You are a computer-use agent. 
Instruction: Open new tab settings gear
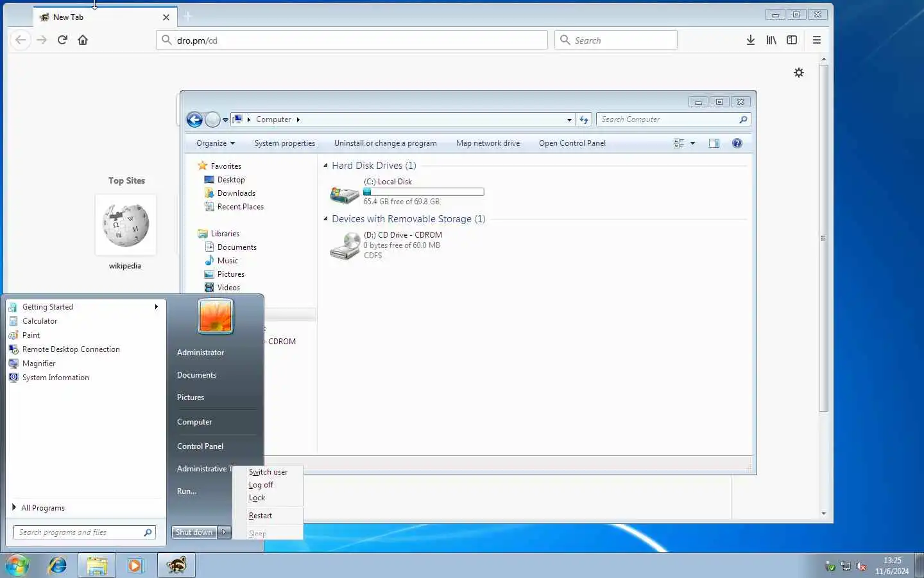(799, 73)
